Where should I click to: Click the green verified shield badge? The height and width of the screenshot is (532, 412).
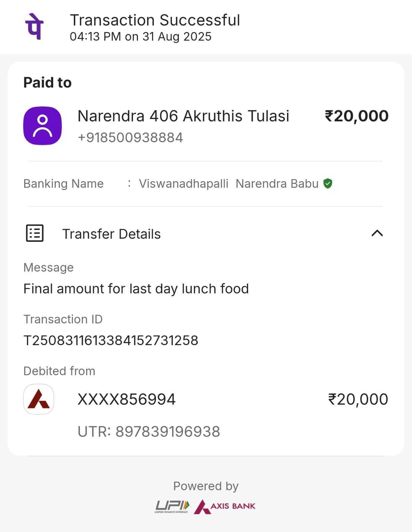tap(328, 183)
